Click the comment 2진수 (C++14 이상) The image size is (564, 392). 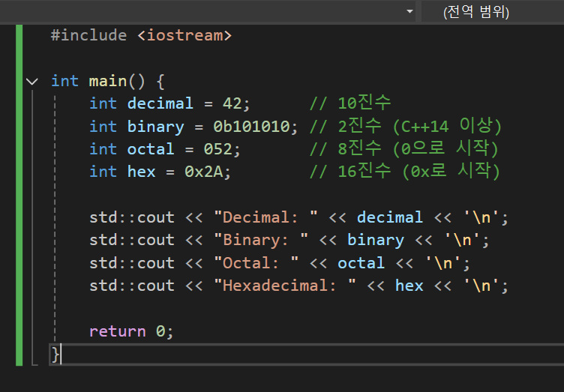pos(405,126)
